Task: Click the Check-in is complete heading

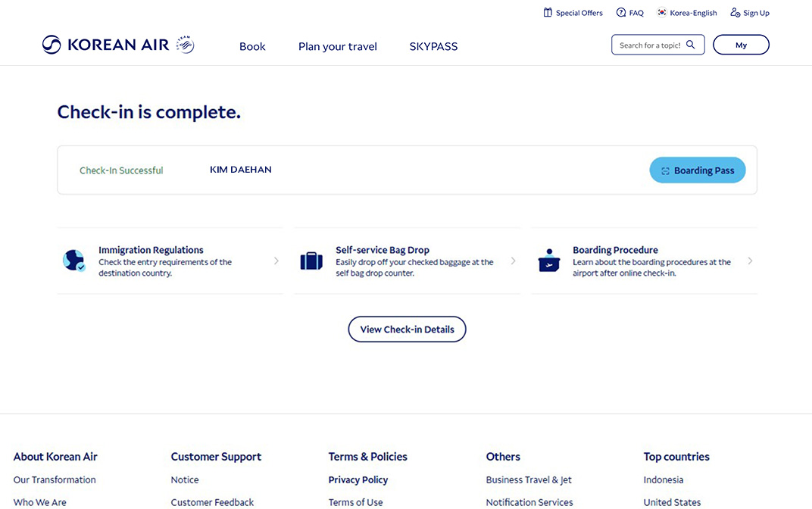Action: (149, 112)
